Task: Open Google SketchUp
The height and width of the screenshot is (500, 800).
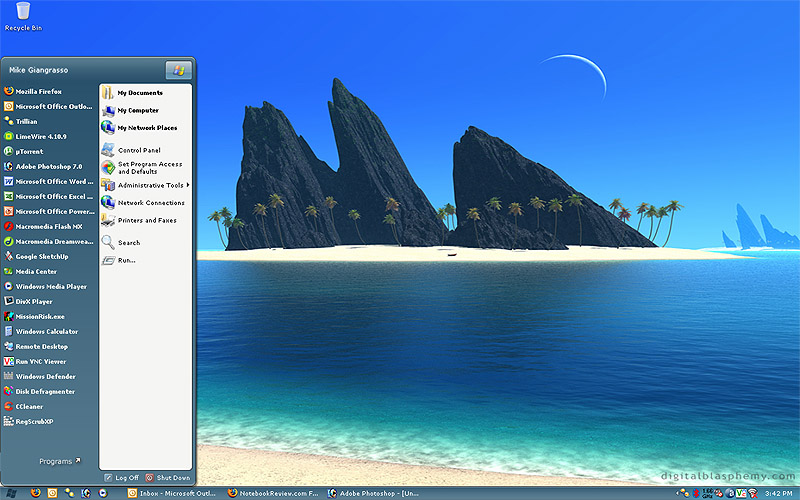Action: (x=36, y=257)
